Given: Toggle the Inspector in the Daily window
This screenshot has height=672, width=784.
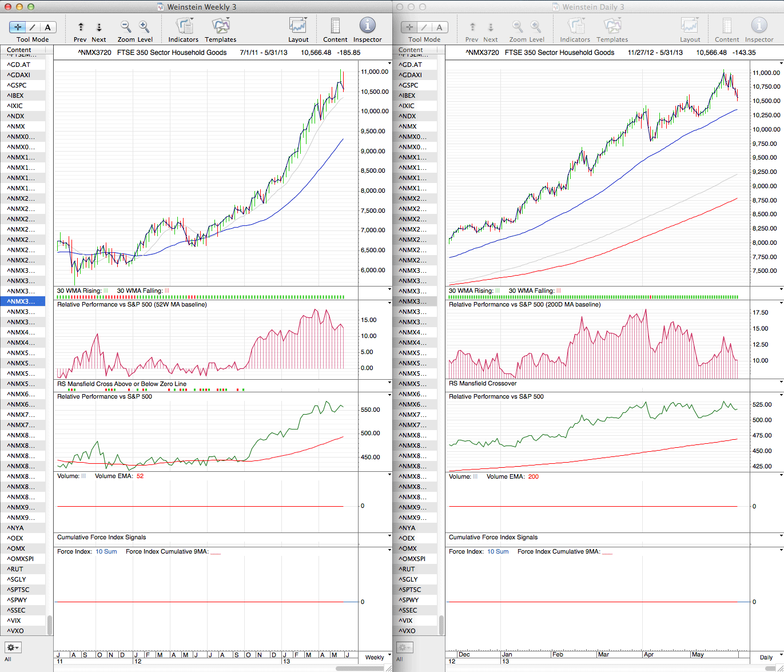Looking at the screenshot, I should click(x=759, y=26).
